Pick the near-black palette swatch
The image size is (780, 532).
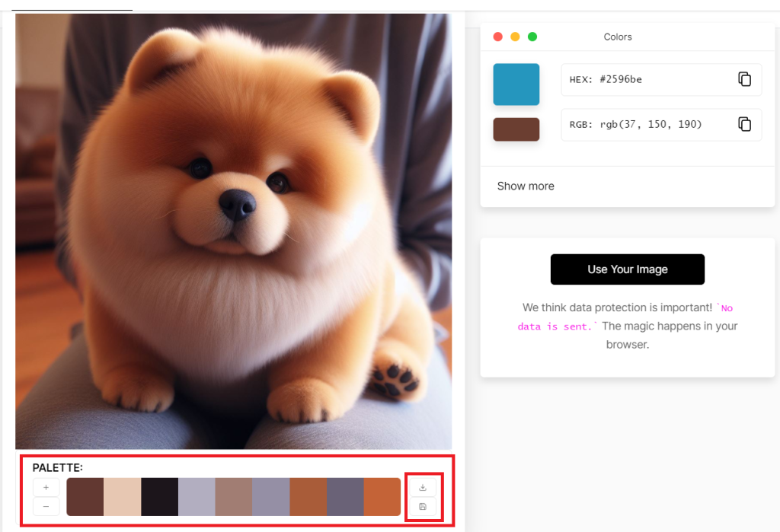coord(160,497)
